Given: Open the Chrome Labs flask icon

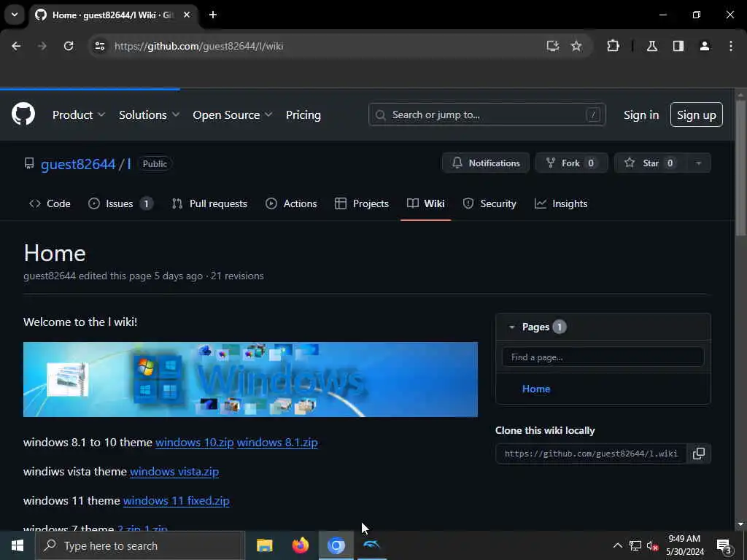Looking at the screenshot, I should pyautogui.click(x=652, y=46).
